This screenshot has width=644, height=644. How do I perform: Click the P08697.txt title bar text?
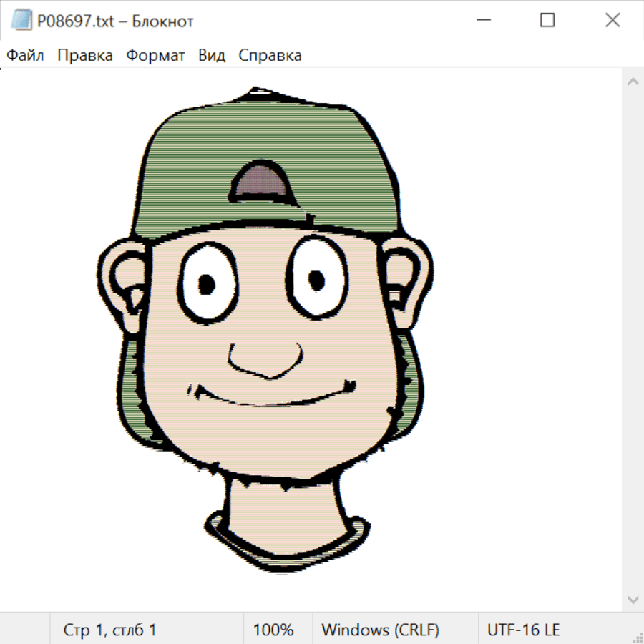(115, 21)
